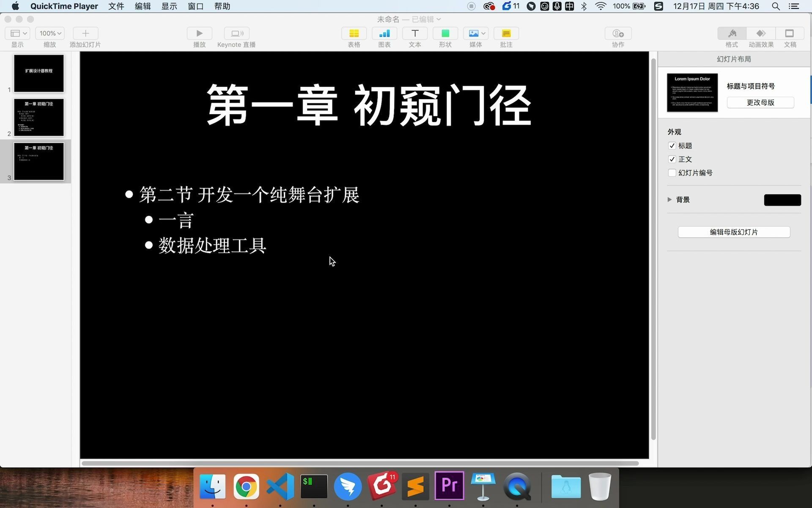This screenshot has height=508, width=812.
Task: Open the 100% zoom dropdown
Action: tap(50, 33)
